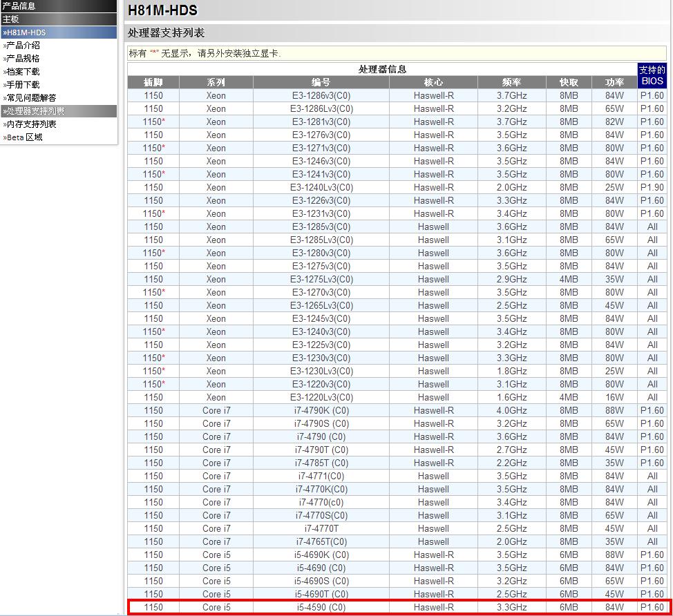The image size is (673, 616).
Task: Click the i7-4790K (C0) model cell
Action: [321, 410]
